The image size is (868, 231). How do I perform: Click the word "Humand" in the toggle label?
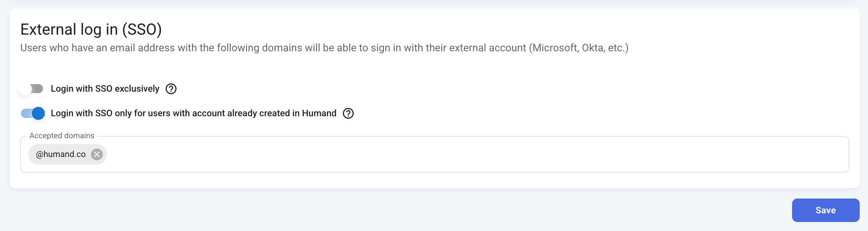319,113
